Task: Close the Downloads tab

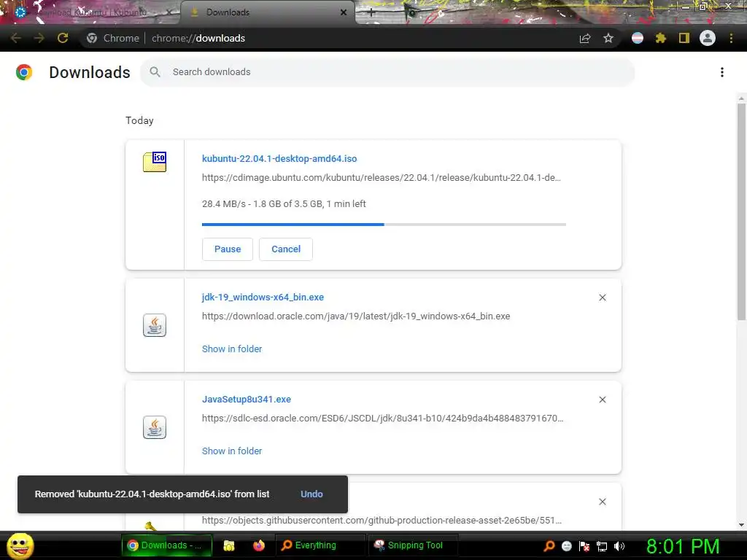Action: coord(344,12)
